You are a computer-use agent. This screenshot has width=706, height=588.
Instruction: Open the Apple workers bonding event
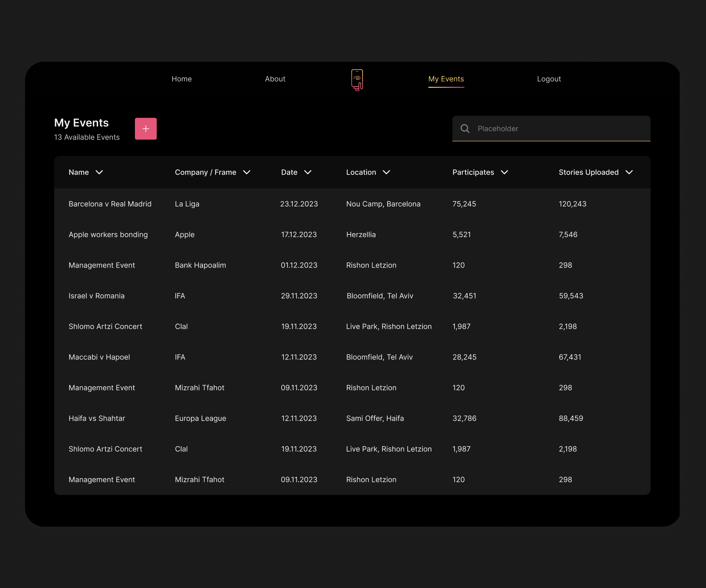(108, 234)
